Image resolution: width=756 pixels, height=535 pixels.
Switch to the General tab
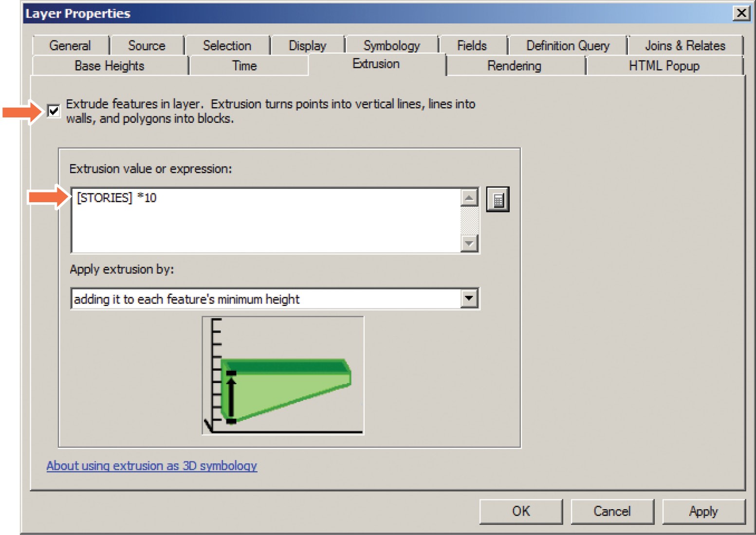tap(70, 46)
